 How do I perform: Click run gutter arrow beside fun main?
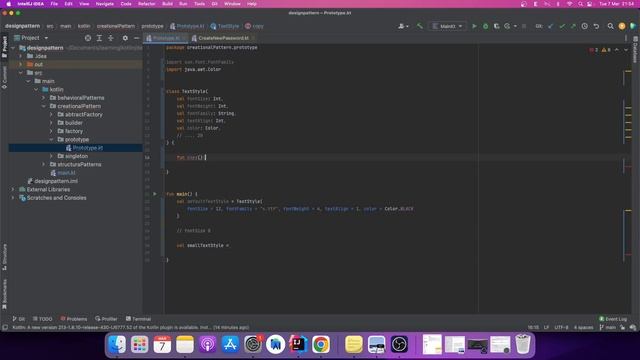(x=155, y=194)
